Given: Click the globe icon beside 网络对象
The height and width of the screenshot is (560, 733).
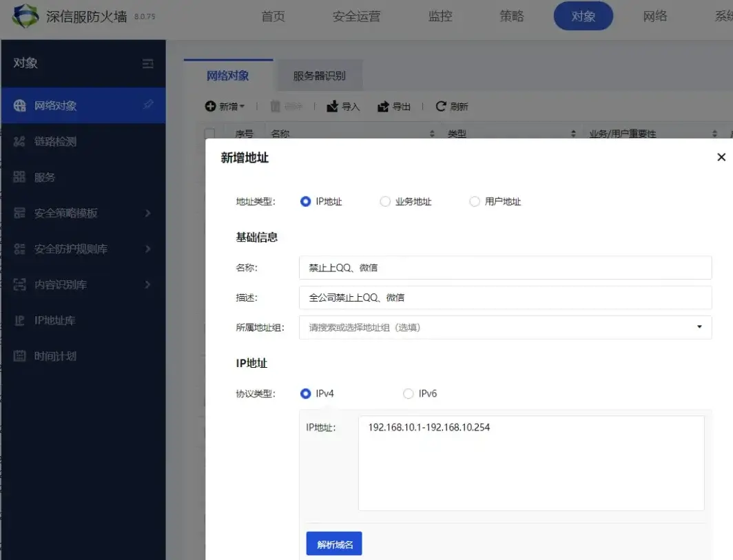Looking at the screenshot, I should [19, 105].
